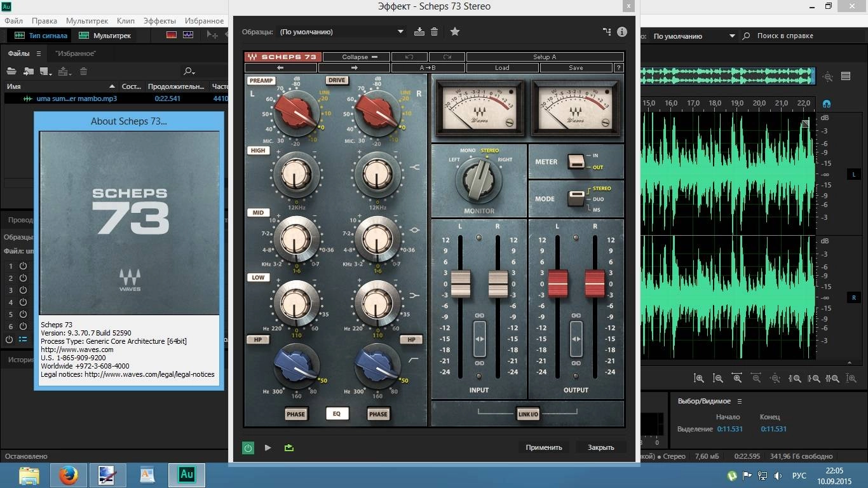Click Adobe Audition taskbar icon
This screenshot has width=868, height=488.
click(186, 475)
